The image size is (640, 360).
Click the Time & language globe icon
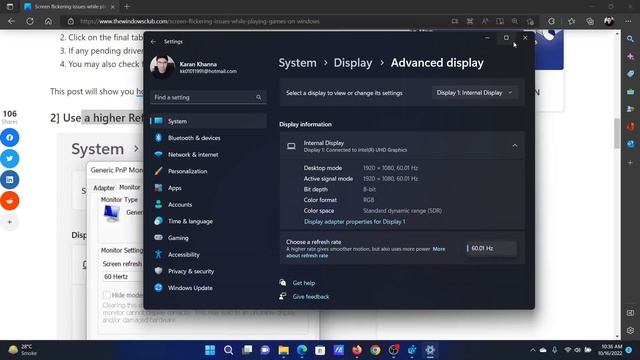pyautogui.click(x=158, y=221)
